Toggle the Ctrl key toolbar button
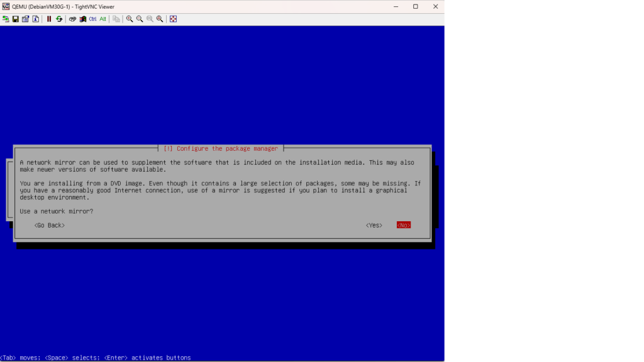The width and height of the screenshot is (644, 362). tap(92, 19)
